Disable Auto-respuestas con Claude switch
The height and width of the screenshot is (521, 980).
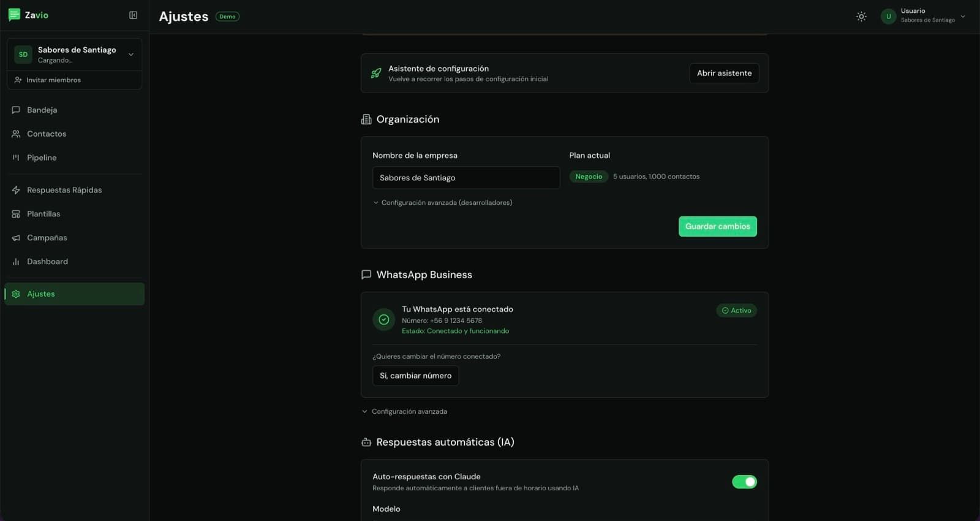(x=744, y=482)
